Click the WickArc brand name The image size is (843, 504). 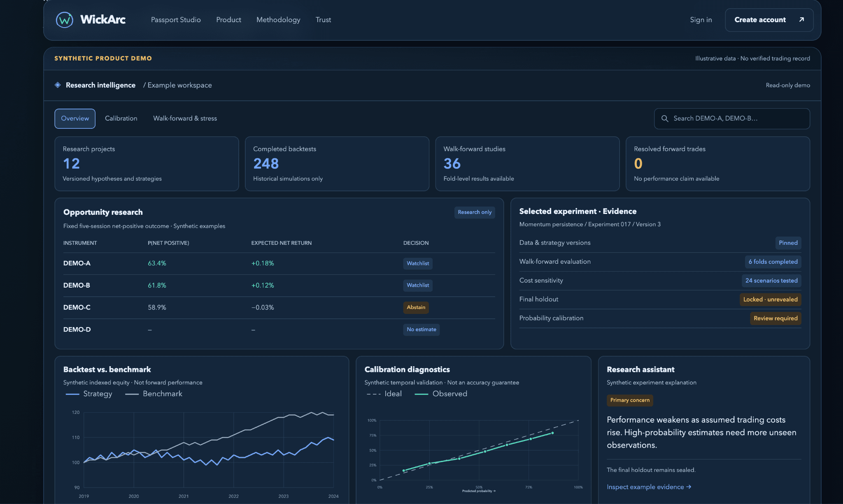coord(103,19)
